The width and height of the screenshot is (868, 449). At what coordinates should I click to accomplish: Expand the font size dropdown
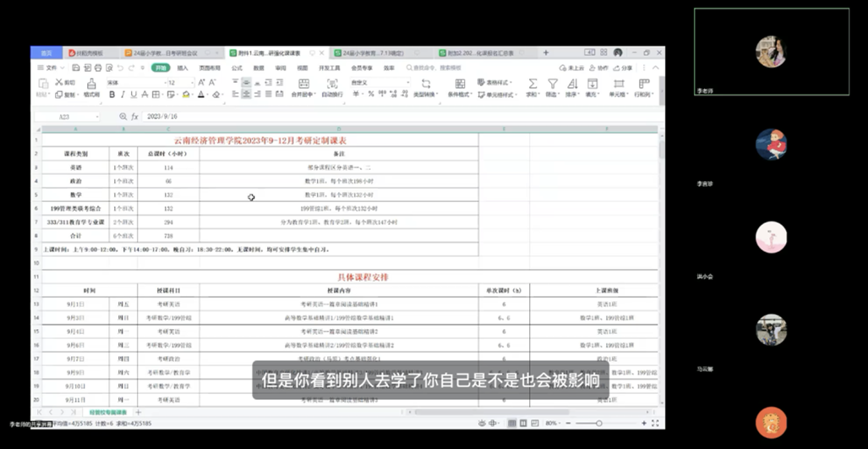[x=191, y=83]
